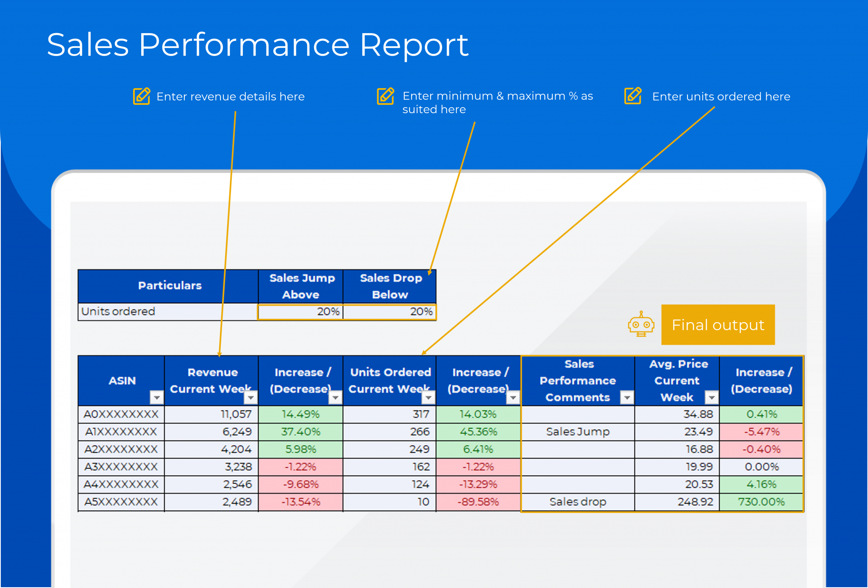Expand the units Increase/(Decrease) filter arrow

click(x=513, y=397)
